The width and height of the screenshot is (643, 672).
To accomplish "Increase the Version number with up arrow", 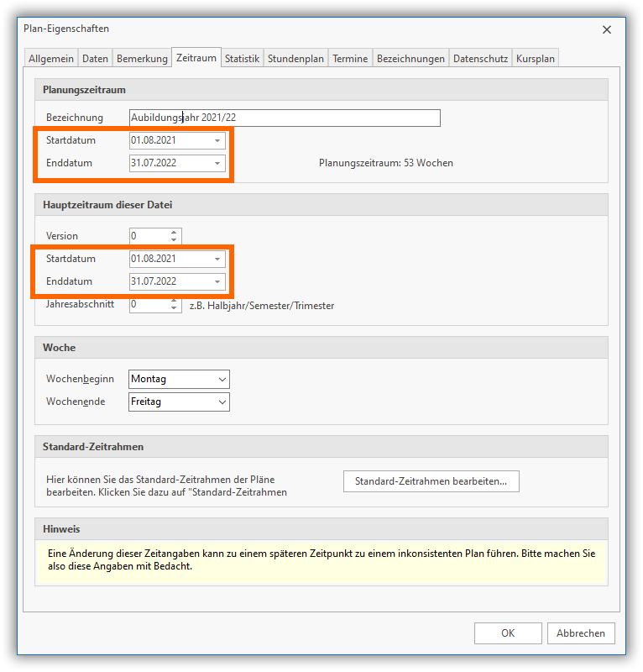I will click(x=174, y=233).
